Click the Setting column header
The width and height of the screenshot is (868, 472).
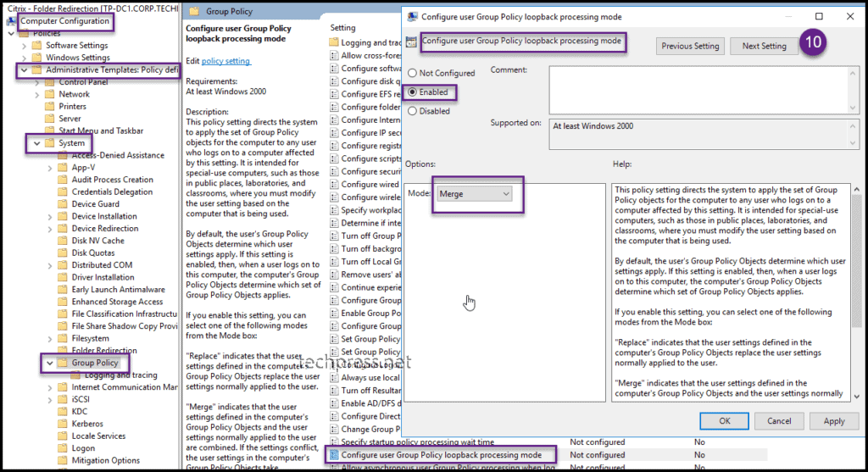(342, 28)
